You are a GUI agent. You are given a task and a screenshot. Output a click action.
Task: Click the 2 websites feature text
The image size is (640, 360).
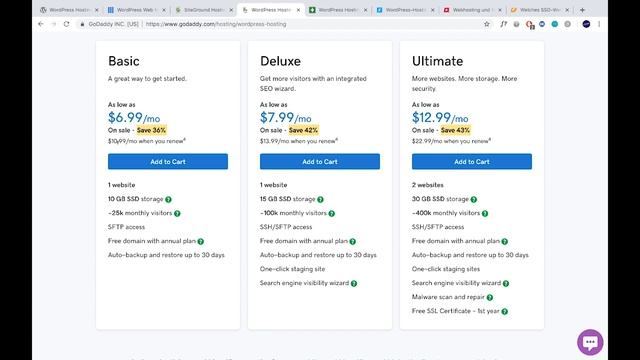pyautogui.click(x=427, y=185)
